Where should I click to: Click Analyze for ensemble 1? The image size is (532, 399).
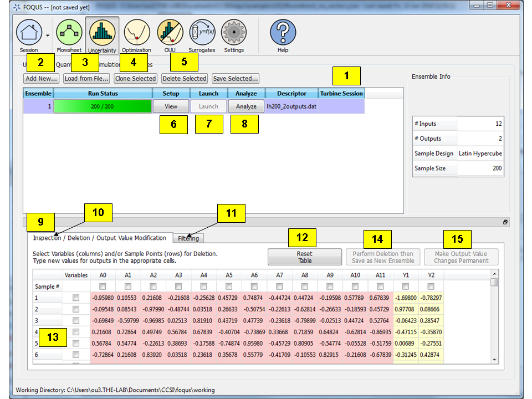[245, 106]
